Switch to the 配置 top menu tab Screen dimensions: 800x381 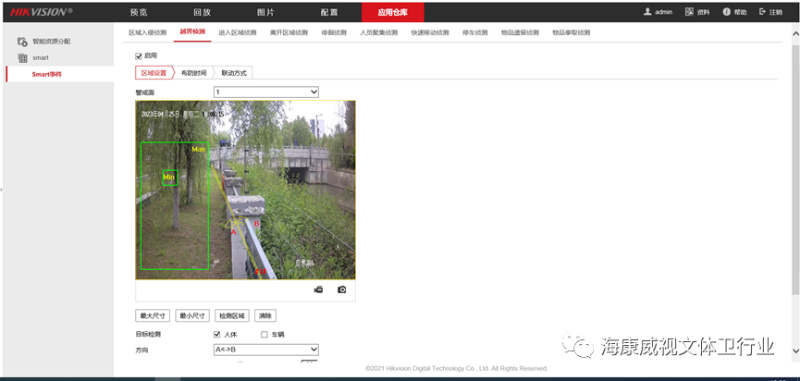click(x=329, y=12)
